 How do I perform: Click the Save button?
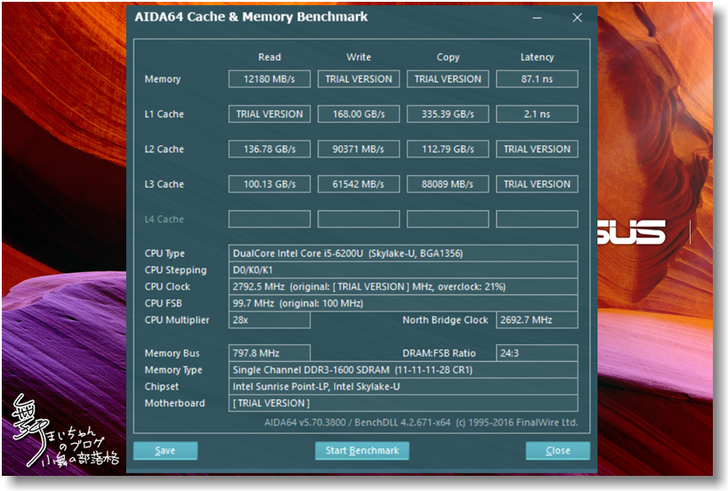click(x=165, y=451)
